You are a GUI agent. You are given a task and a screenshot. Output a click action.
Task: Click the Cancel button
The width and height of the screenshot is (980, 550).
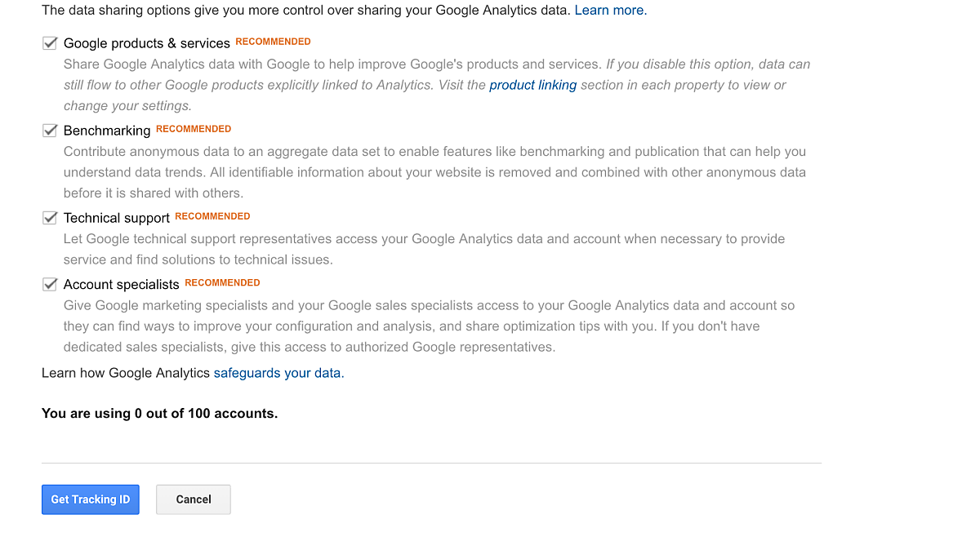coord(194,499)
